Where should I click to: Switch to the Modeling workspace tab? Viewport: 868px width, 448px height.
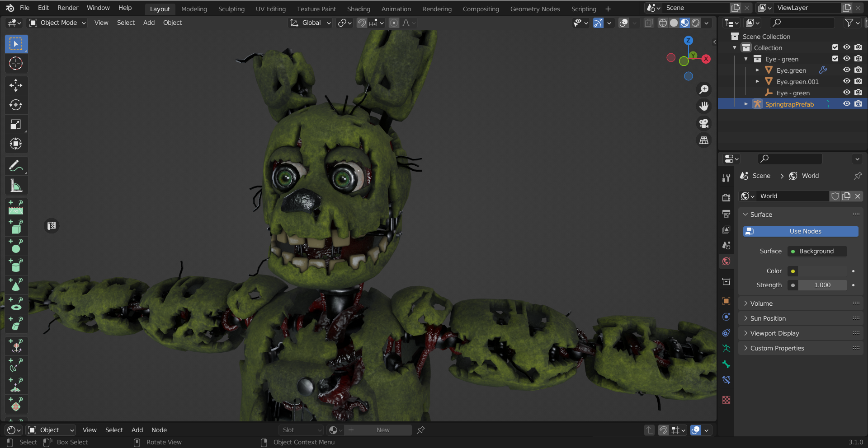194,9
